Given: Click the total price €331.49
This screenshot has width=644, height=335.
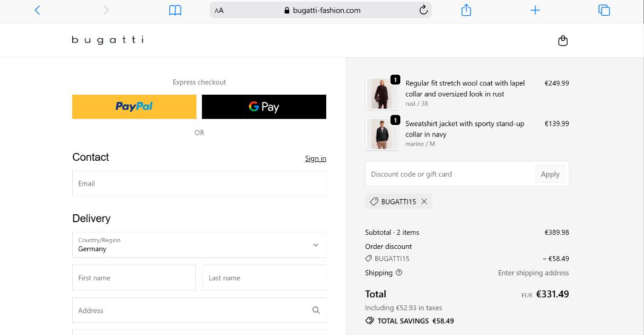Looking at the screenshot, I should pos(552,294).
